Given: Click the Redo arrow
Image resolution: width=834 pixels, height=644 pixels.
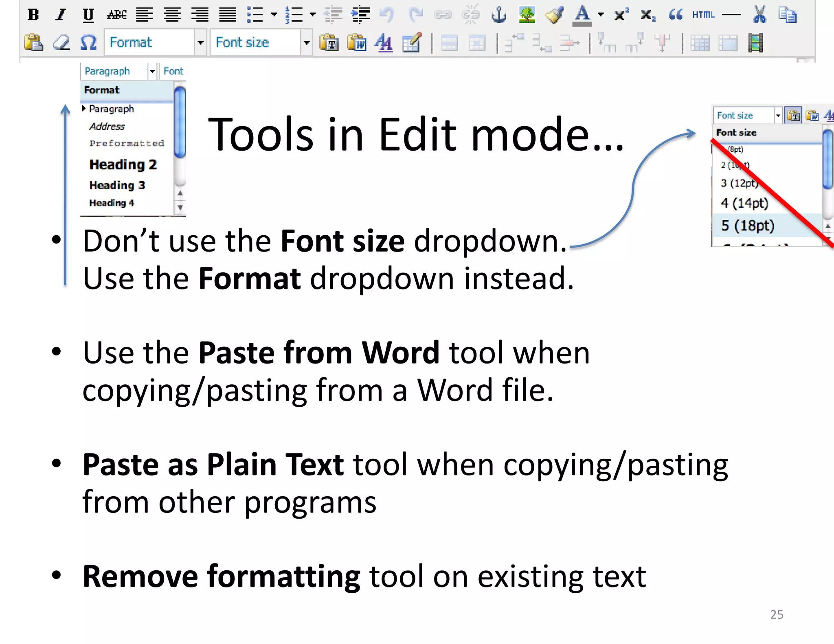Looking at the screenshot, I should click(x=416, y=15).
